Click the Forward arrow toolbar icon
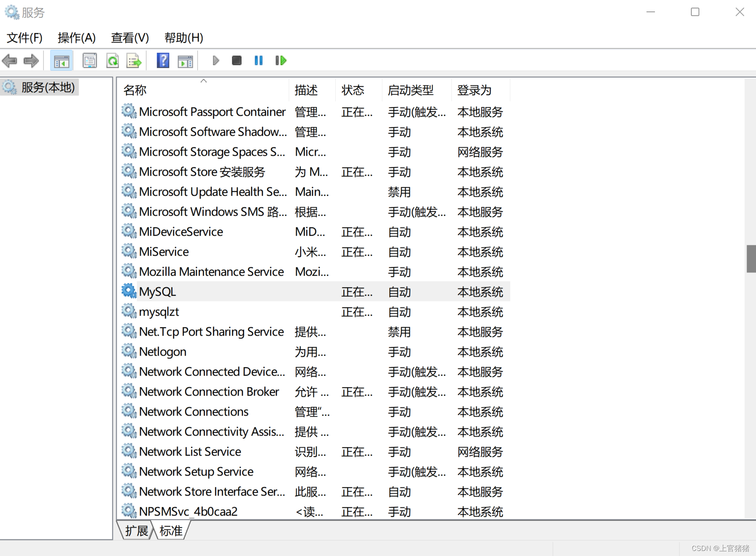 pyautogui.click(x=31, y=61)
